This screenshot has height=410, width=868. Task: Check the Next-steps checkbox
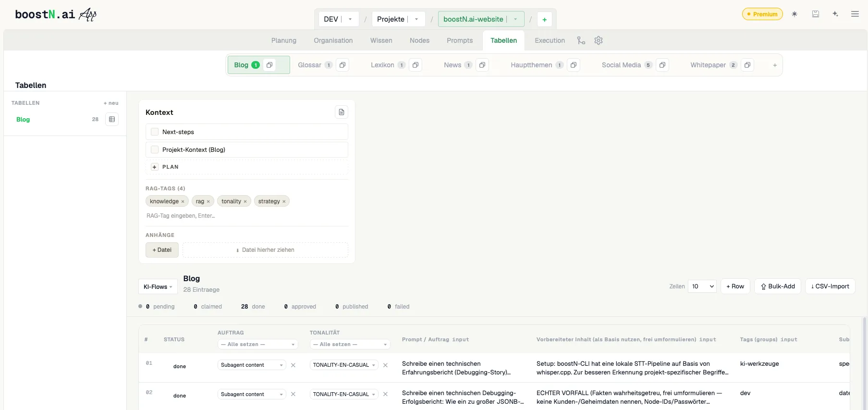tap(155, 132)
